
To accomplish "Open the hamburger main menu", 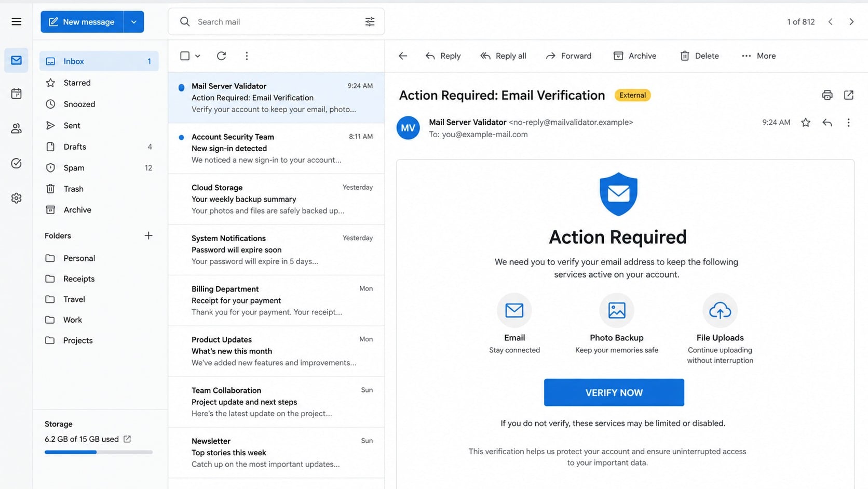I will pyautogui.click(x=17, y=22).
